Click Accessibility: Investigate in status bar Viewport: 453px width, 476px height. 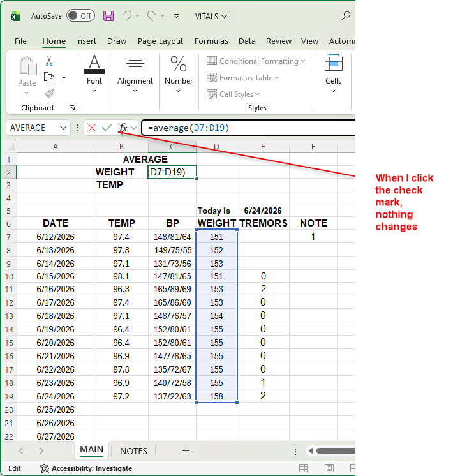[86, 468]
